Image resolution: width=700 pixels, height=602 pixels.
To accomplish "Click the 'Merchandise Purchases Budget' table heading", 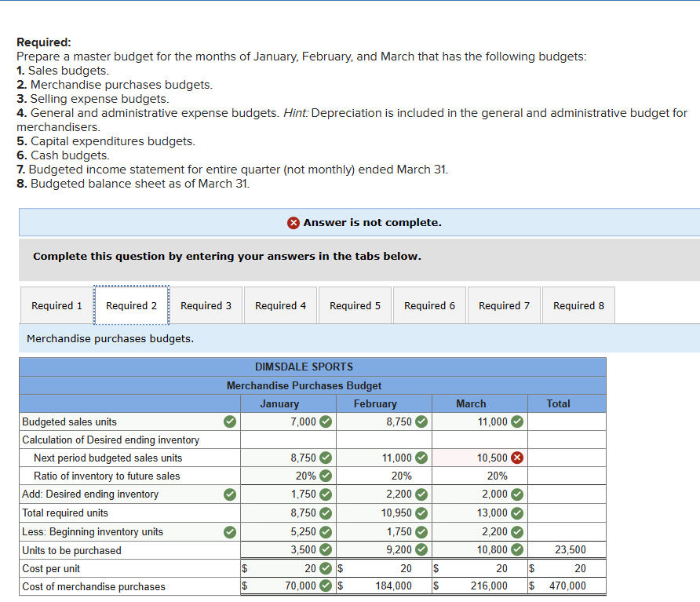I will point(304,385).
